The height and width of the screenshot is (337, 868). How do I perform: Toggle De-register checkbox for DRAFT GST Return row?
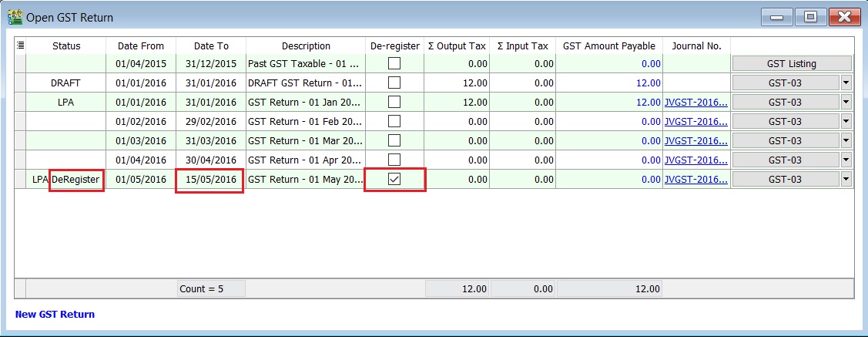pos(394,83)
